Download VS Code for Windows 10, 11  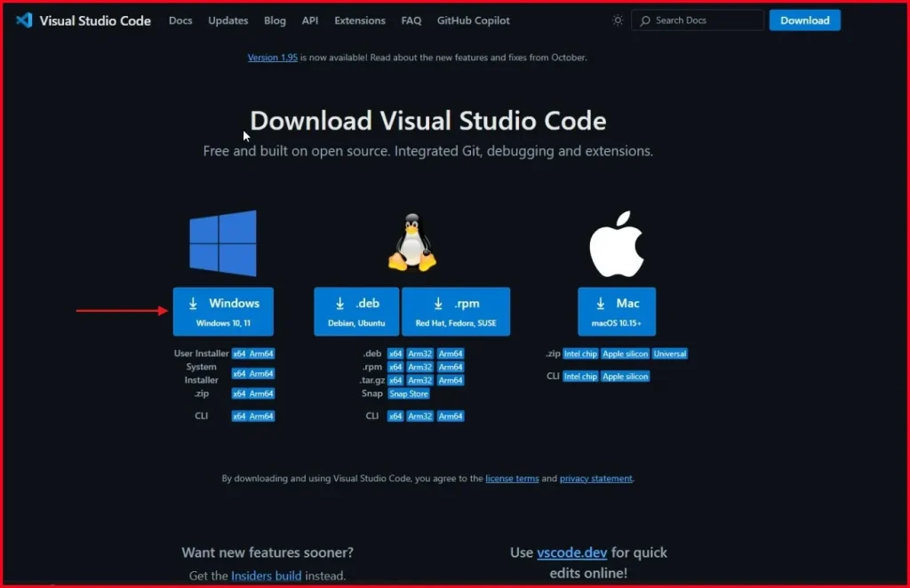click(223, 312)
